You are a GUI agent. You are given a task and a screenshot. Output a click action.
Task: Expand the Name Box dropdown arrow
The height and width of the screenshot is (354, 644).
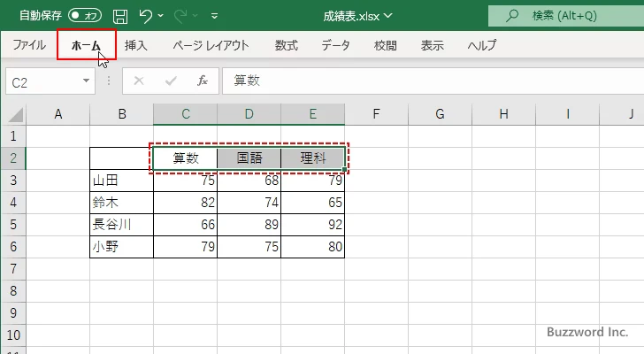pyautogui.click(x=87, y=81)
